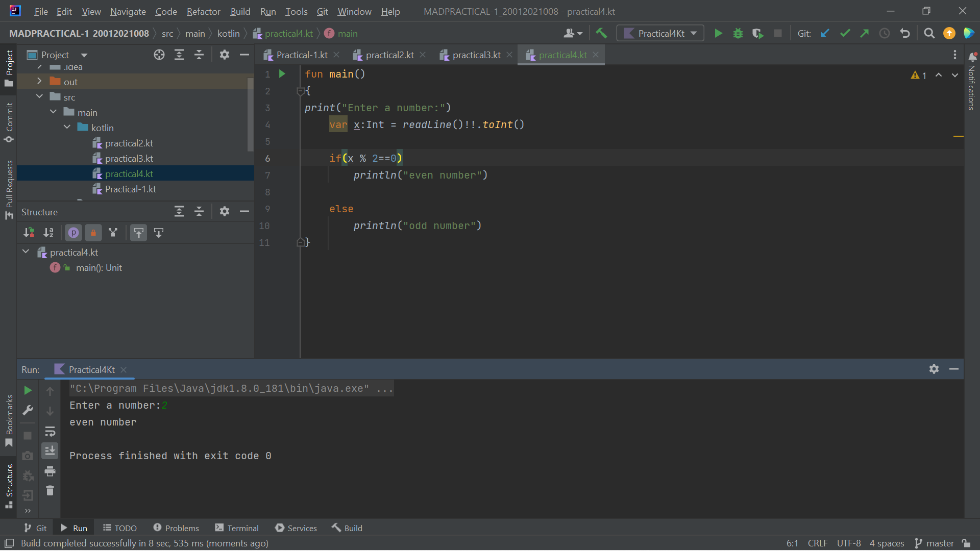Click the run gutter arrow beside main()

[x=282, y=74]
